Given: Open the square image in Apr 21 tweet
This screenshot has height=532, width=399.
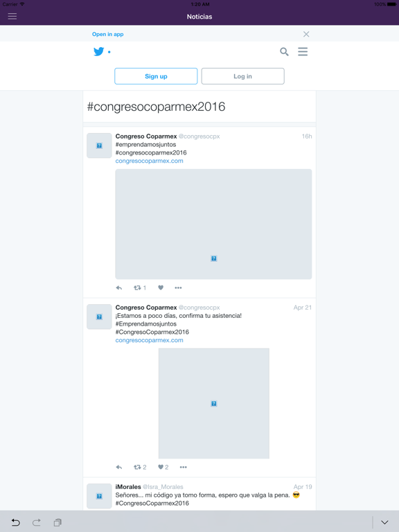Looking at the screenshot, I should pyautogui.click(x=214, y=403).
